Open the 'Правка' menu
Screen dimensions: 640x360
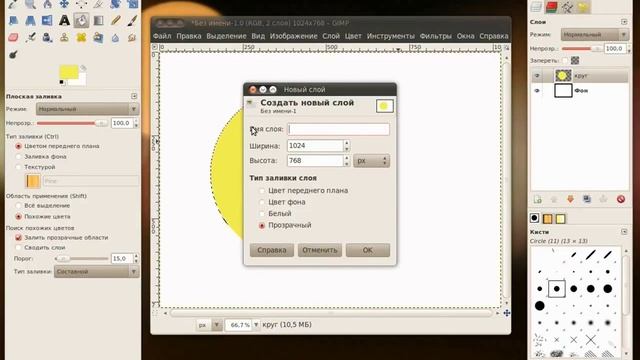tap(189, 36)
